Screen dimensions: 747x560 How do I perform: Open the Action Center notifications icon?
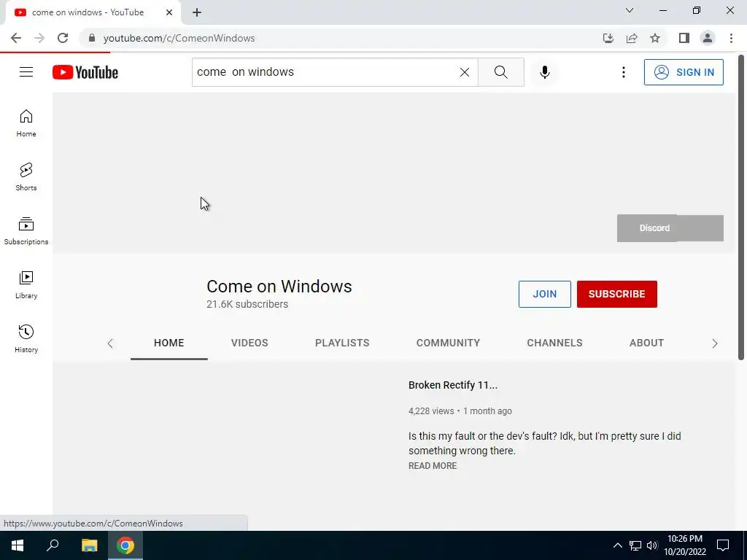click(723, 545)
